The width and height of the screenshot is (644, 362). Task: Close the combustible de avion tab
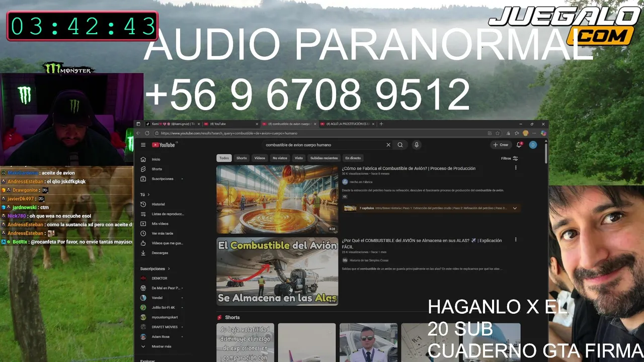pyautogui.click(x=315, y=124)
